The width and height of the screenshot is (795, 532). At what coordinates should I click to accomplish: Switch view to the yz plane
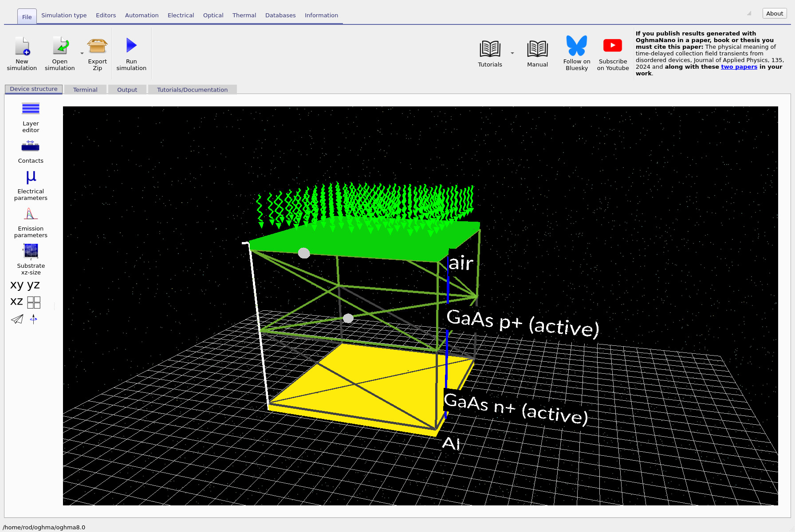click(x=33, y=285)
